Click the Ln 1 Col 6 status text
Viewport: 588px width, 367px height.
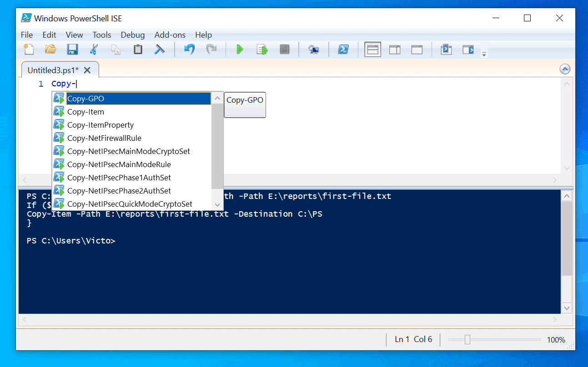(x=413, y=339)
